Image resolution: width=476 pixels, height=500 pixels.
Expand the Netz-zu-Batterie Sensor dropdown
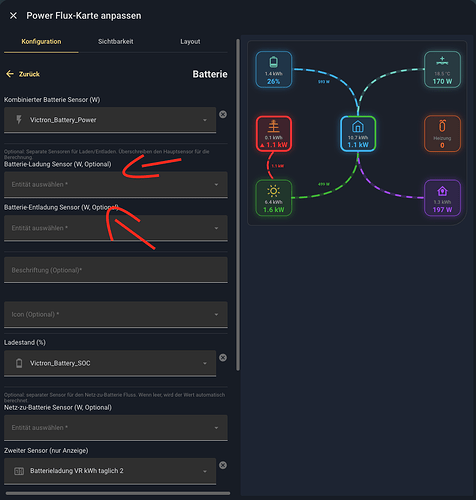116,428
